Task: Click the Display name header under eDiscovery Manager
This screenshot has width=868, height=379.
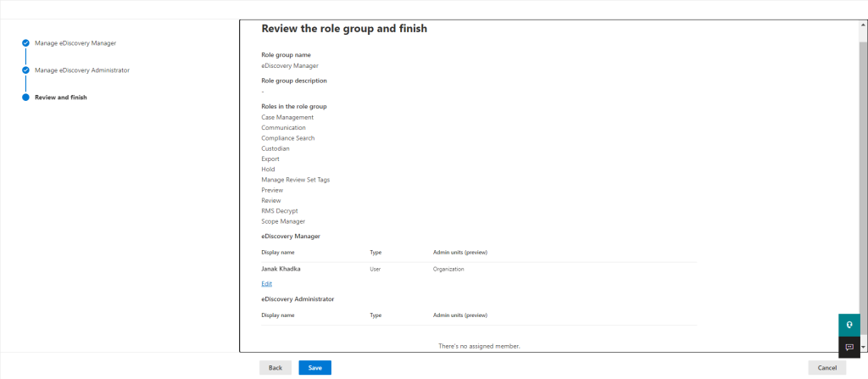Action: coord(278,253)
